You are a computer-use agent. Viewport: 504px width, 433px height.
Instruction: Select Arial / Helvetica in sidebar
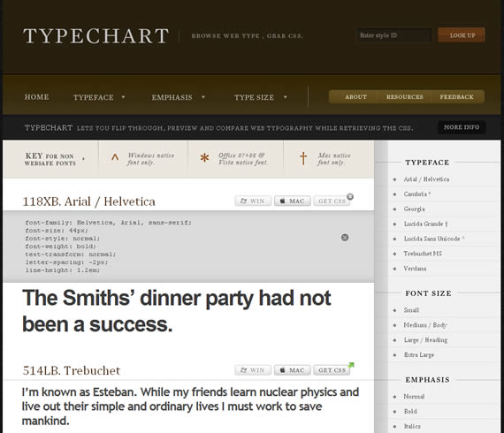[426, 179]
